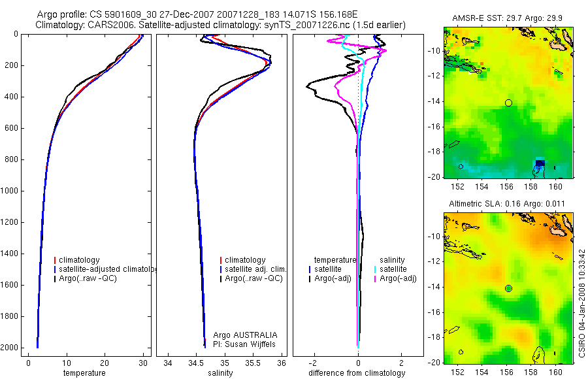Click black Argo legend marker in salinity plot
The height and width of the screenshot is (379, 588).
pyautogui.click(x=221, y=279)
